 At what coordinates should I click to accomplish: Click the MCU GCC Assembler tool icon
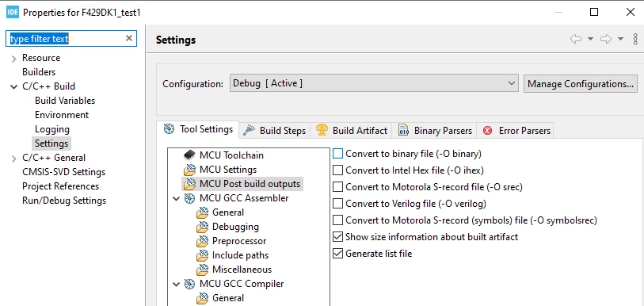pyautogui.click(x=189, y=198)
